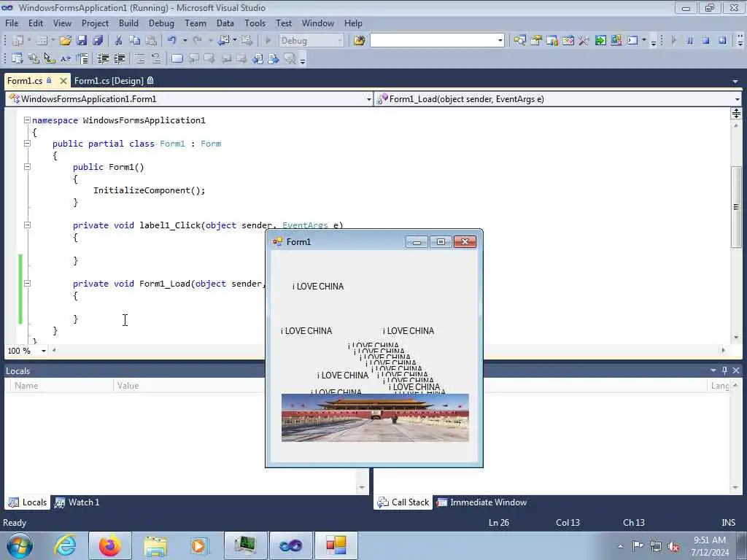Restart debugging with the Restart icon
Screen dimensions: 747x560
[x=722, y=41]
